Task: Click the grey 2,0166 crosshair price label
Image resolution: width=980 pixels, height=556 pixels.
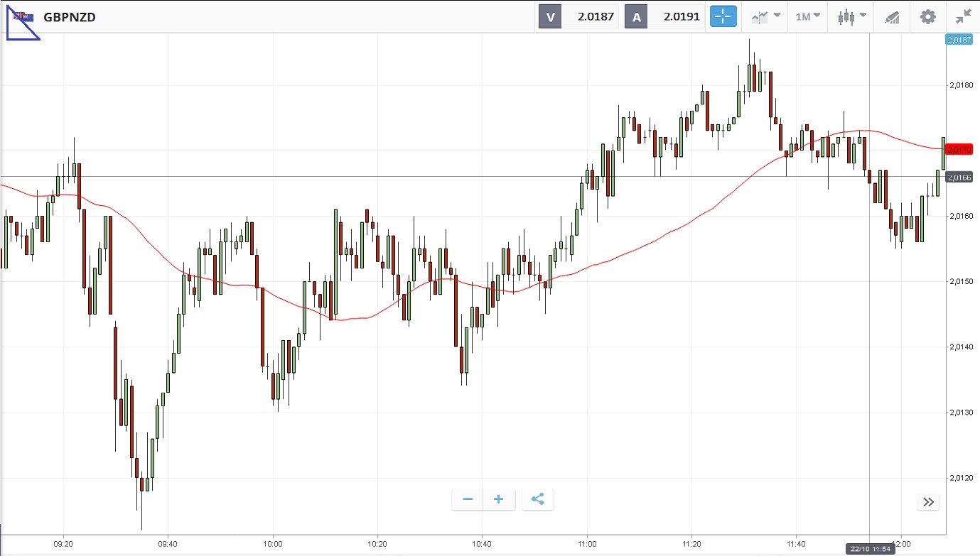Action: [959, 177]
